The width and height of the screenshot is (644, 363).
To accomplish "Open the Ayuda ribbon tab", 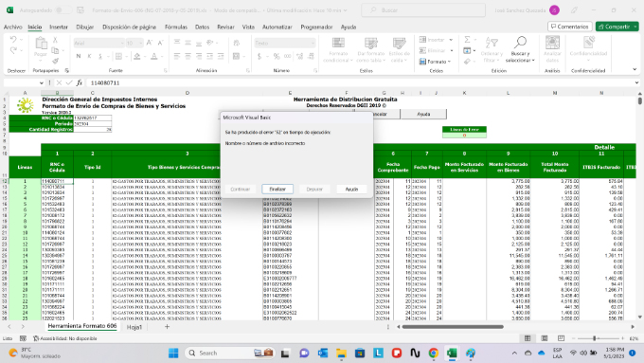I will pos(349,27).
